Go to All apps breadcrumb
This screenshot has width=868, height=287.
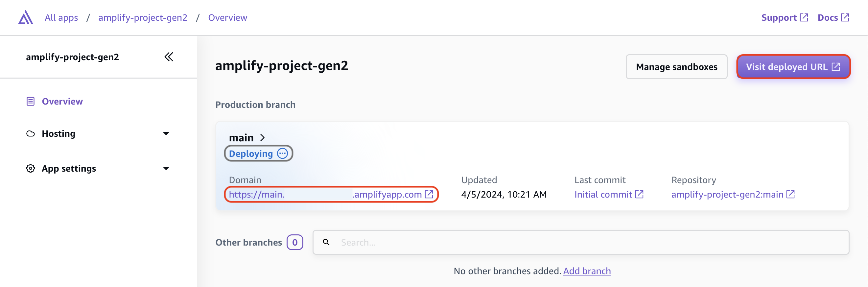(x=61, y=17)
